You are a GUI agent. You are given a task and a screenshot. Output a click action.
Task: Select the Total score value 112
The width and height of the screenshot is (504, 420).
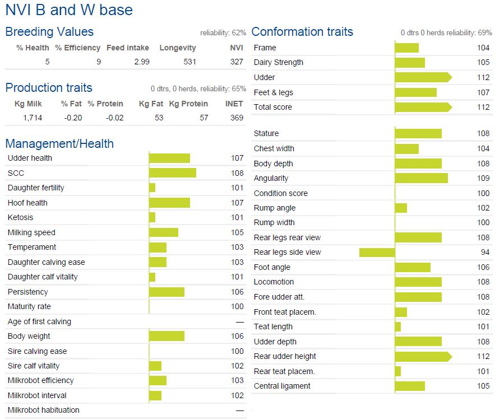coord(483,107)
